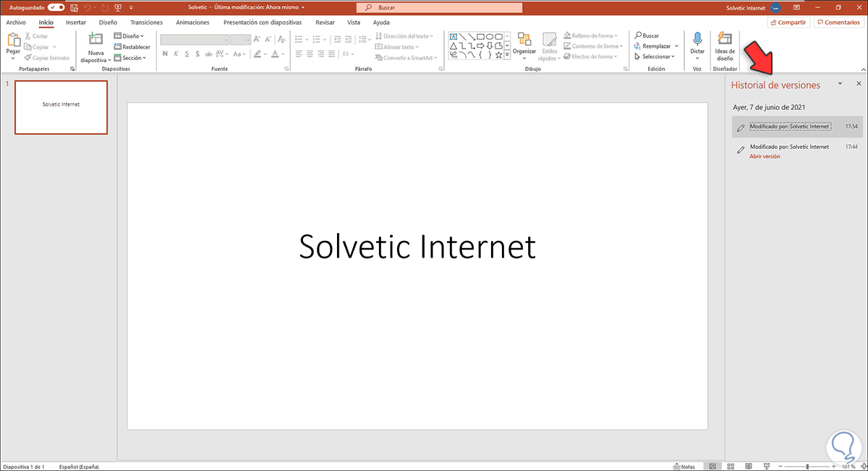Toggle italic K formatting
868x471 pixels.
coord(176,54)
